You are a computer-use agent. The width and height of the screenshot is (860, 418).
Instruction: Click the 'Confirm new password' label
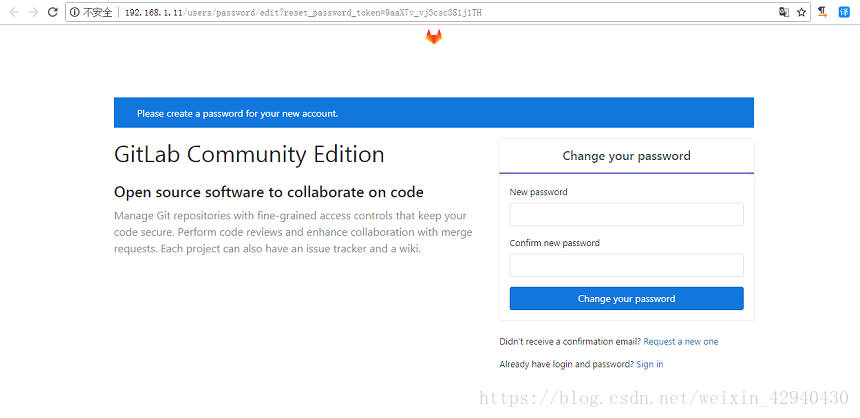(555, 242)
